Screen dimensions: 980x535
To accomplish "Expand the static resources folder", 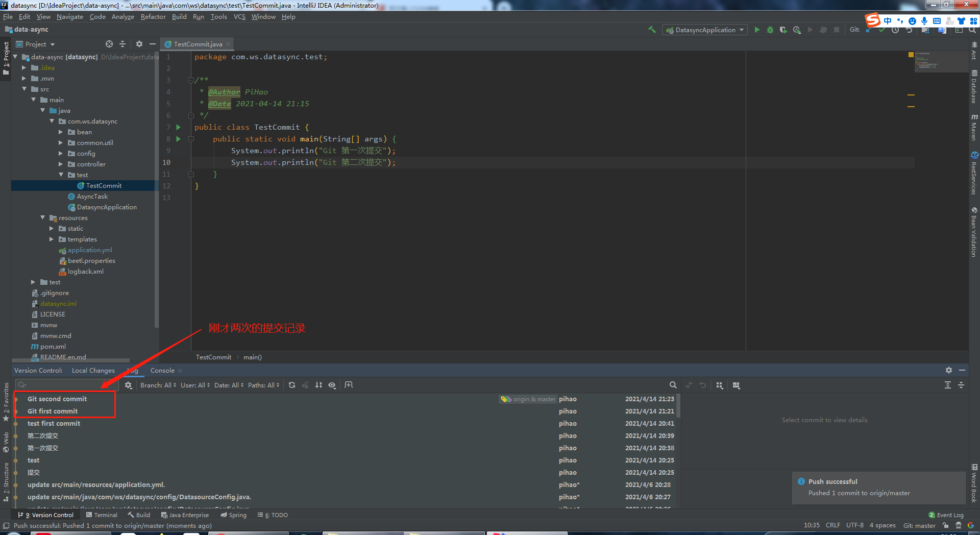I will (51, 228).
